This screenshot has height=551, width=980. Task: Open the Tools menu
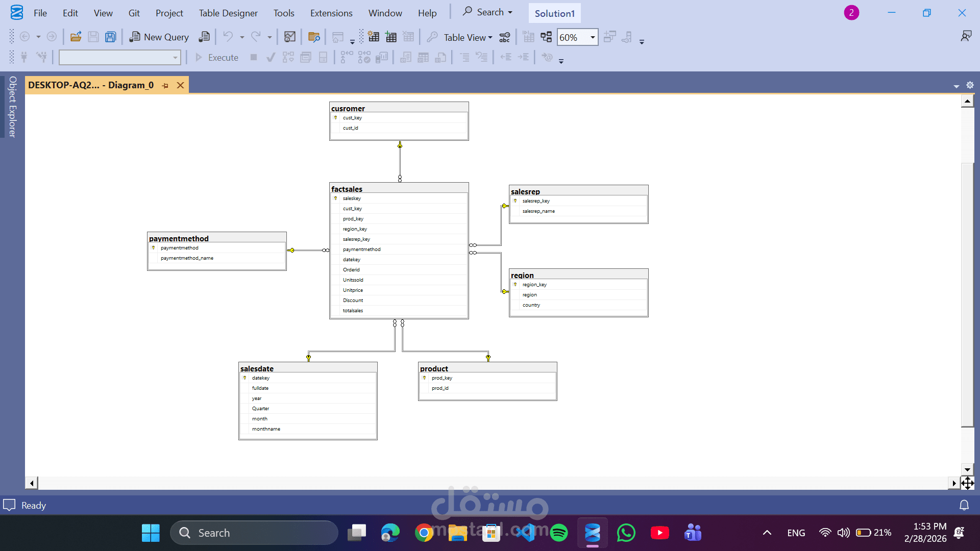pyautogui.click(x=284, y=13)
